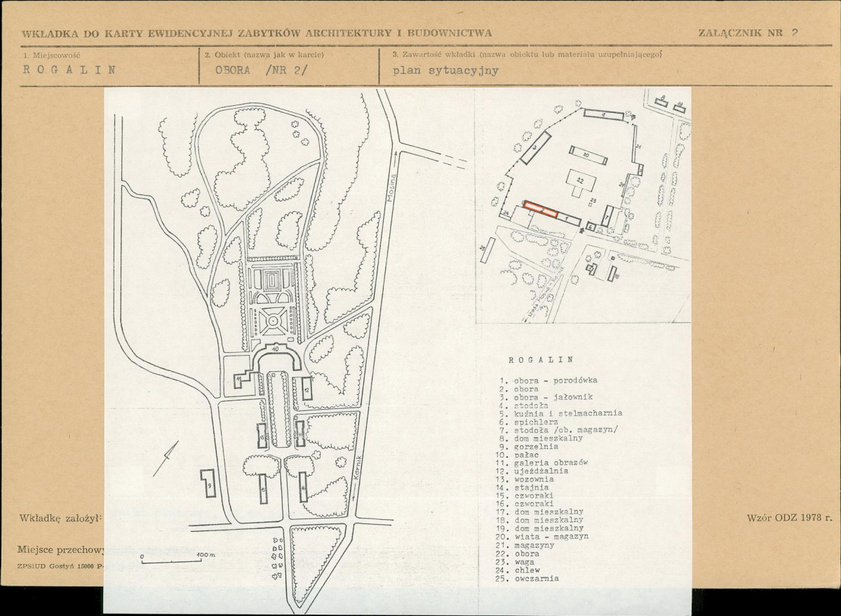Viewport: 841px width, 616px height.
Task: Click the Mosina road direction label
Action: [394, 187]
